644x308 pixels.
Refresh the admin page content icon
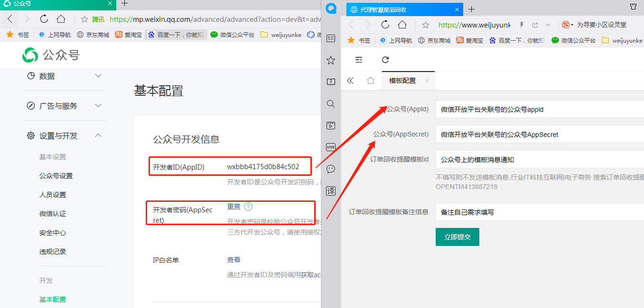point(385,60)
